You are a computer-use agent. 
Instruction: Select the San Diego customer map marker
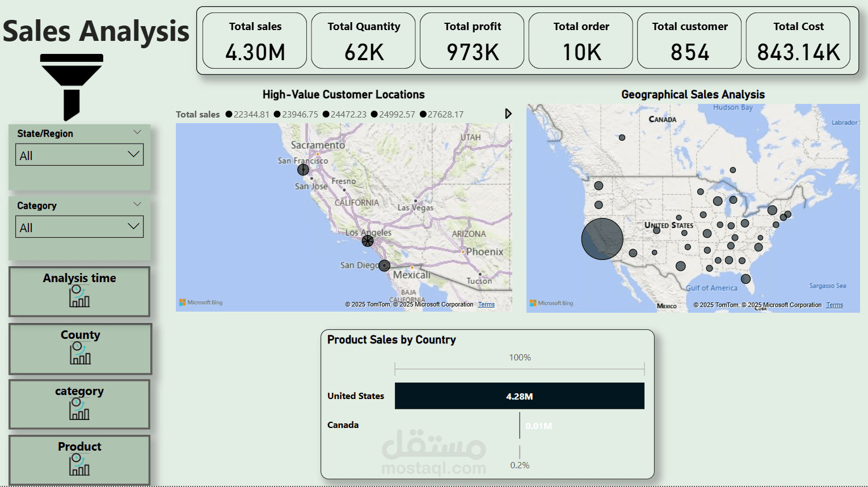(385, 265)
